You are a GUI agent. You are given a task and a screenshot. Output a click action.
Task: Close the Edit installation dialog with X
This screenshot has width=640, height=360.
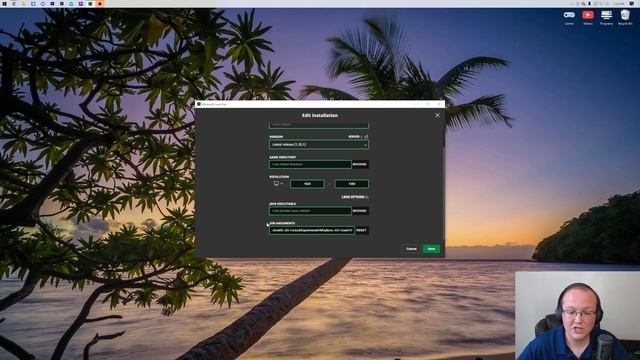[437, 116]
